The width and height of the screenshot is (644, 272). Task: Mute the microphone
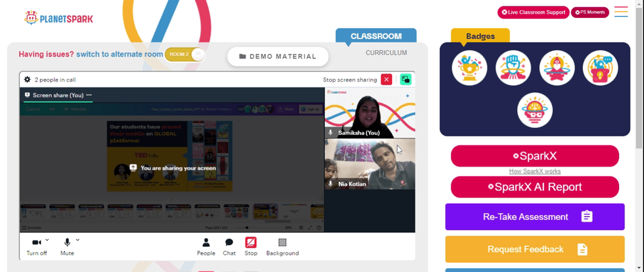click(67, 246)
